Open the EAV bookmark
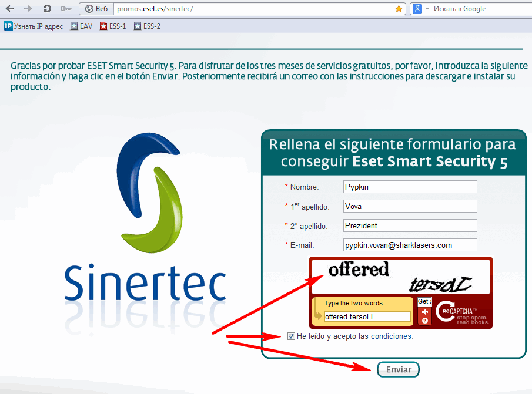This screenshot has height=394, width=532. click(x=81, y=26)
